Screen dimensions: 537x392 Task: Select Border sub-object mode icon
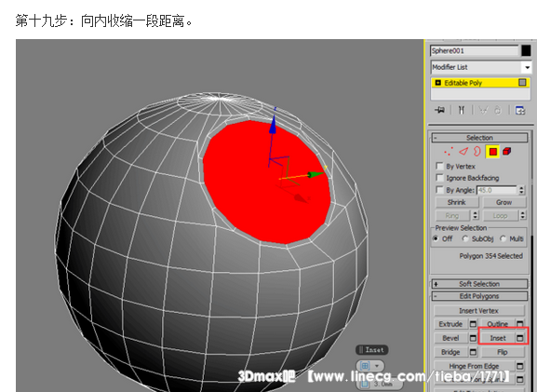point(477,152)
